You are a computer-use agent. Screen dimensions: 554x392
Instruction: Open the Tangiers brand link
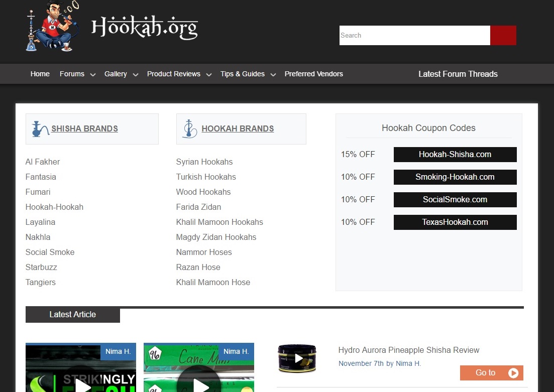click(x=41, y=282)
